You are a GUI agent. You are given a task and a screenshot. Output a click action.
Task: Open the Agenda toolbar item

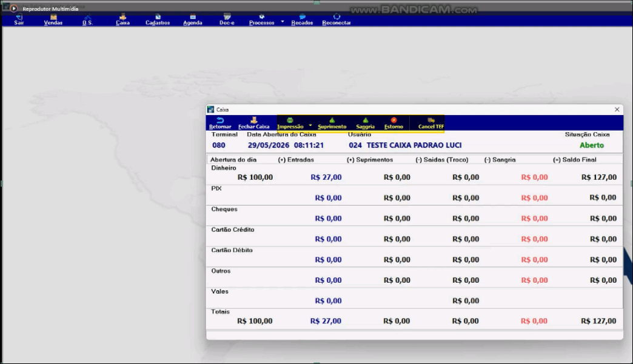[x=193, y=20]
